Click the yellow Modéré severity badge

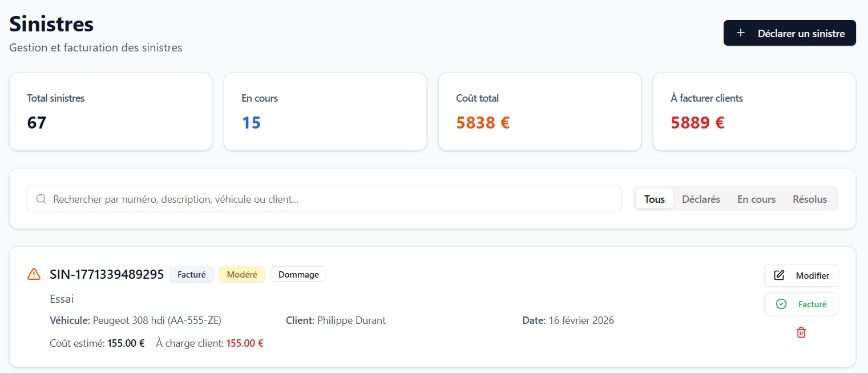pyautogui.click(x=242, y=275)
